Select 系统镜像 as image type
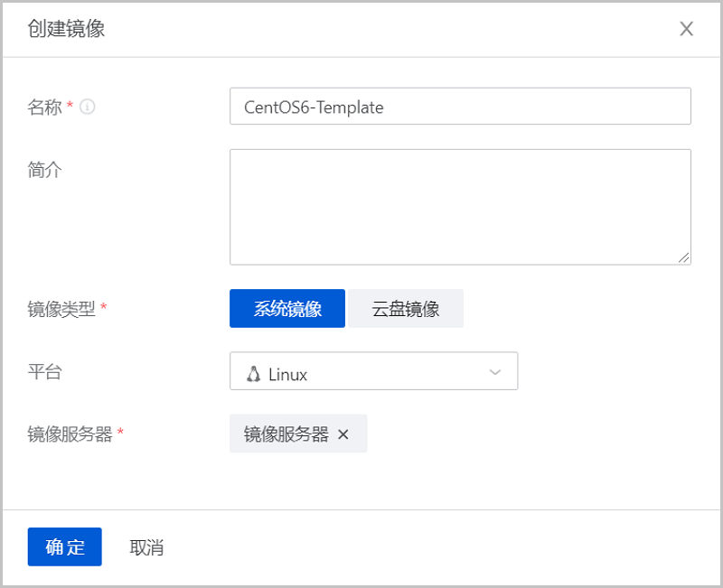Viewport: 723px width, 588px height. 287,309
